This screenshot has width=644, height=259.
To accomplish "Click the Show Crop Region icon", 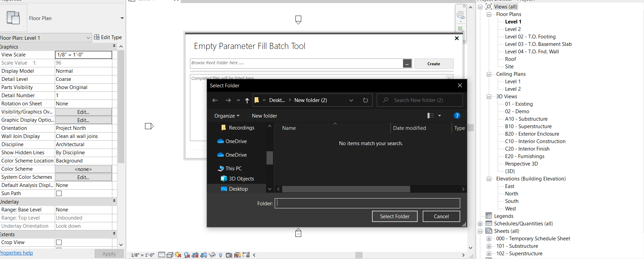I will pos(204,255).
